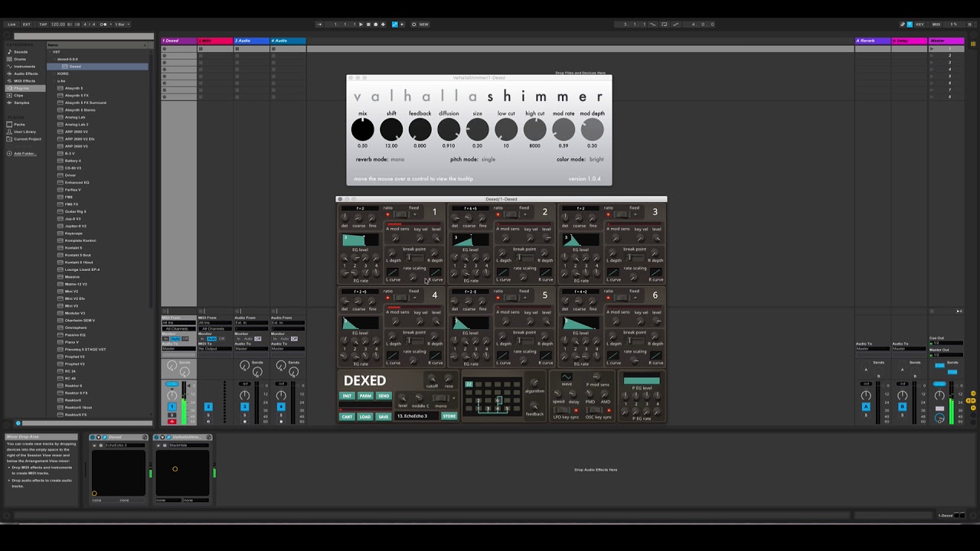980x551 pixels.
Task: Select Master track header
Action: (946, 41)
